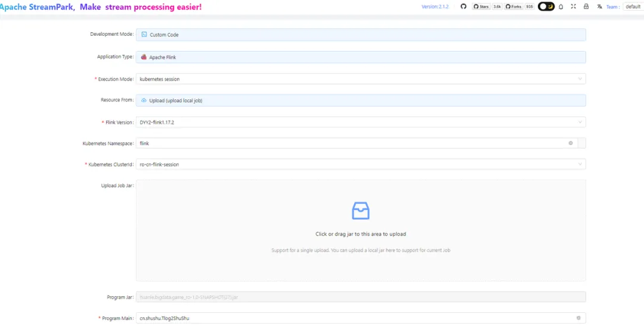Screen dimensions: 644x329
Task: Open the language translation icon
Action: click(x=599, y=7)
